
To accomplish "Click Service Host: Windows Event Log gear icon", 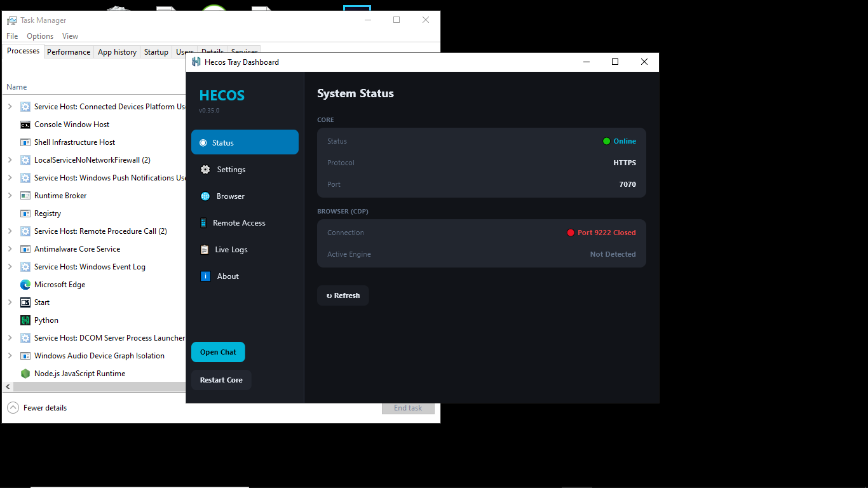I will [x=25, y=267].
